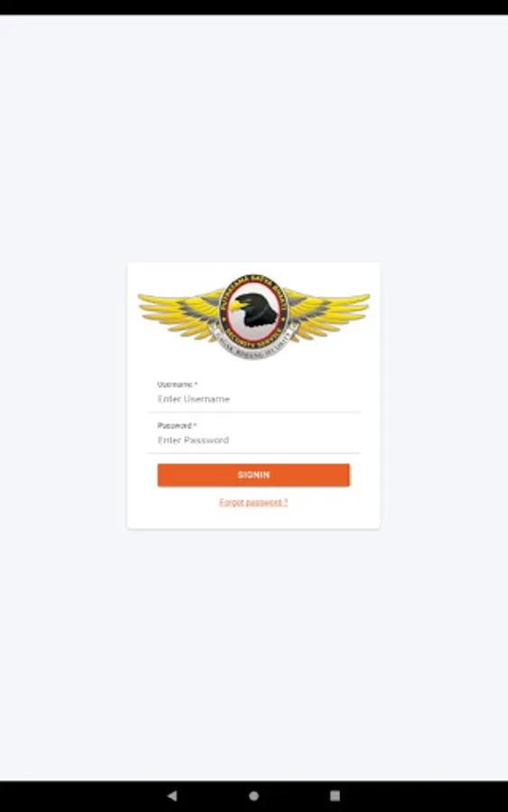Image resolution: width=508 pixels, height=812 pixels.
Task: Click the eagle head emblem in the logo
Action: click(254, 310)
